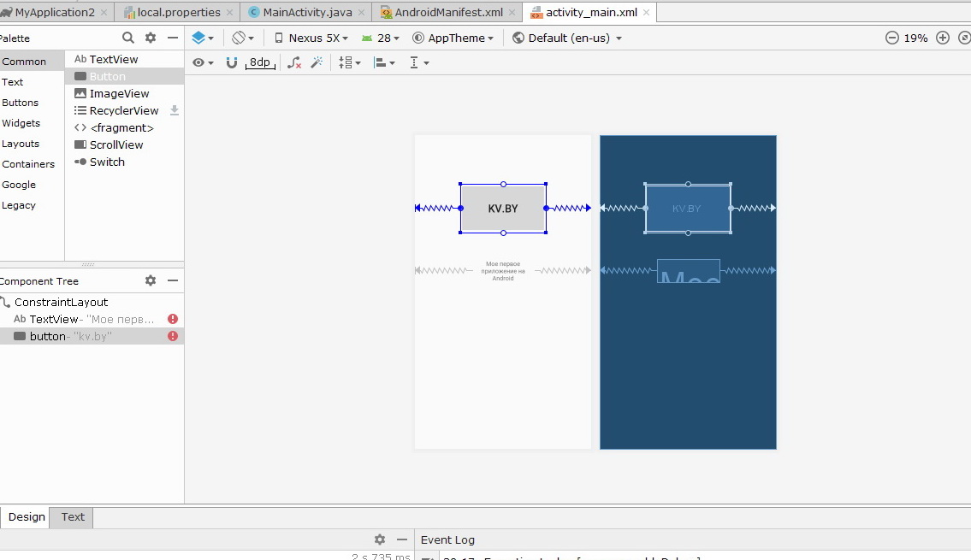
Task: Select the KV.BY button in blueprint view
Action: tap(687, 209)
